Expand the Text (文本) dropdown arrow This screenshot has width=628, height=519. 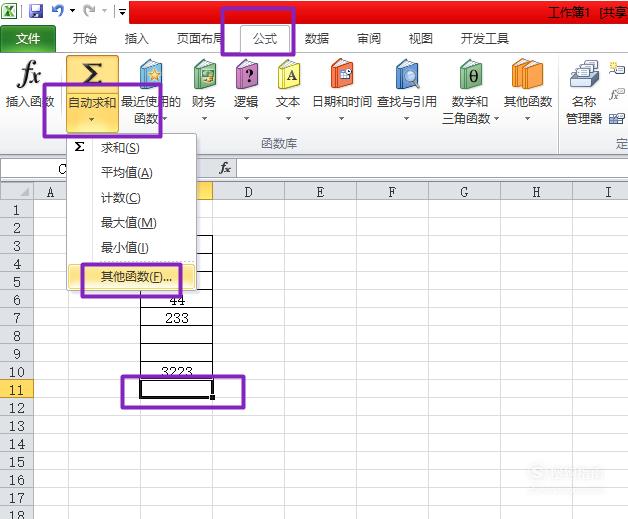[288, 119]
